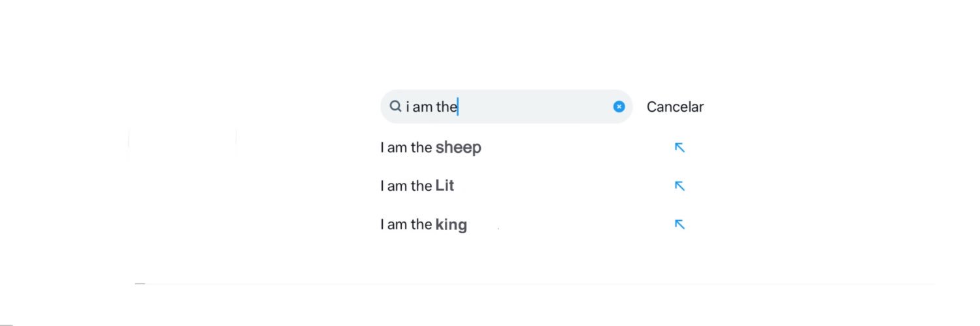Image resolution: width=980 pixels, height=326 pixels.
Task: Select the 'I am the king' suggestion
Action: [423, 225]
